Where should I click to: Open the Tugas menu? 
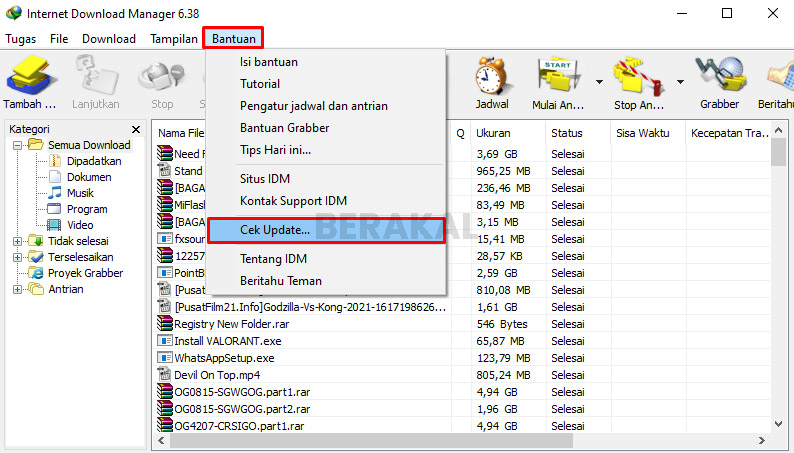[21, 39]
